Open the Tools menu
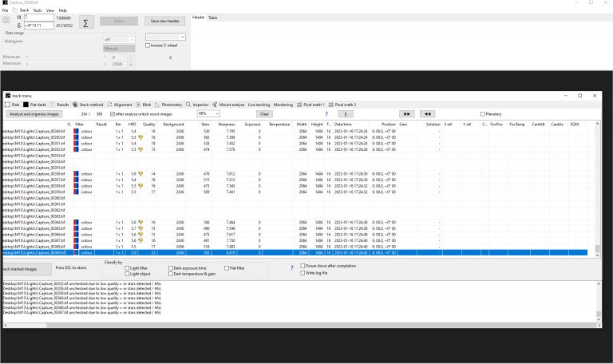 (x=37, y=10)
